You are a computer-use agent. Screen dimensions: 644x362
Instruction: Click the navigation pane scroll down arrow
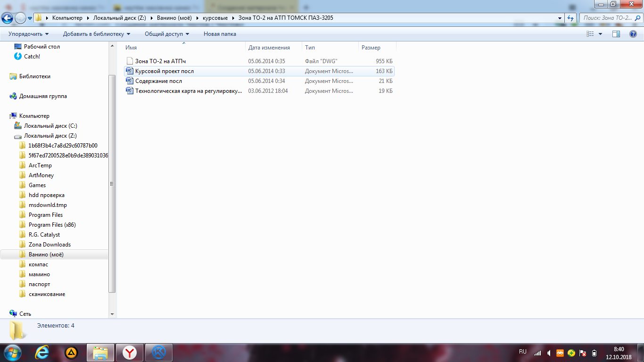pos(112,314)
